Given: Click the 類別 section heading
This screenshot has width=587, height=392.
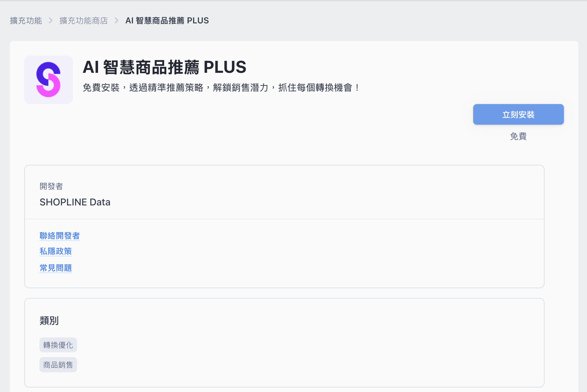Looking at the screenshot, I should [x=49, y=320].
